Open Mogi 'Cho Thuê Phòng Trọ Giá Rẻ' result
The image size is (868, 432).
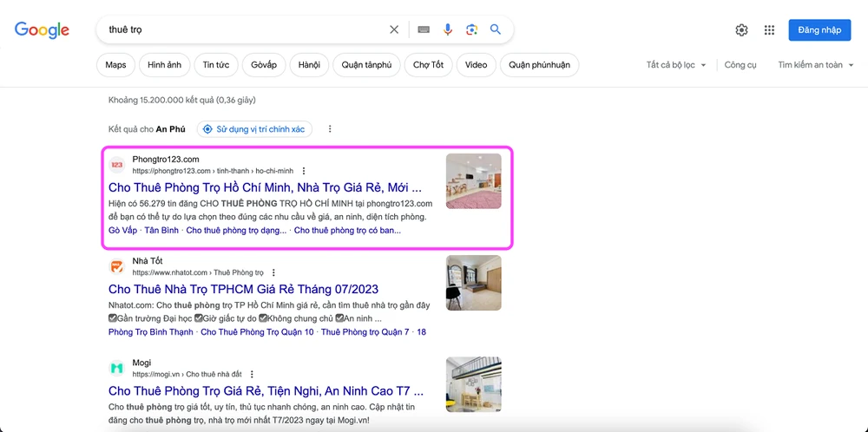click(266, 390)
